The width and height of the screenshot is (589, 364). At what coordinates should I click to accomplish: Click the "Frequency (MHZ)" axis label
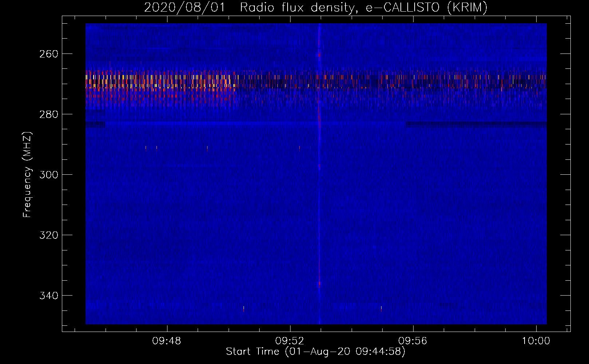pos(27,174)
